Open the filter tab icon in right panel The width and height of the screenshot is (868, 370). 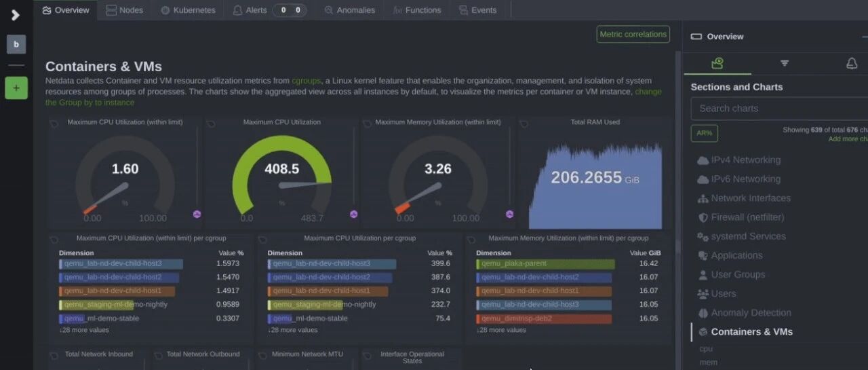point(785,63)
